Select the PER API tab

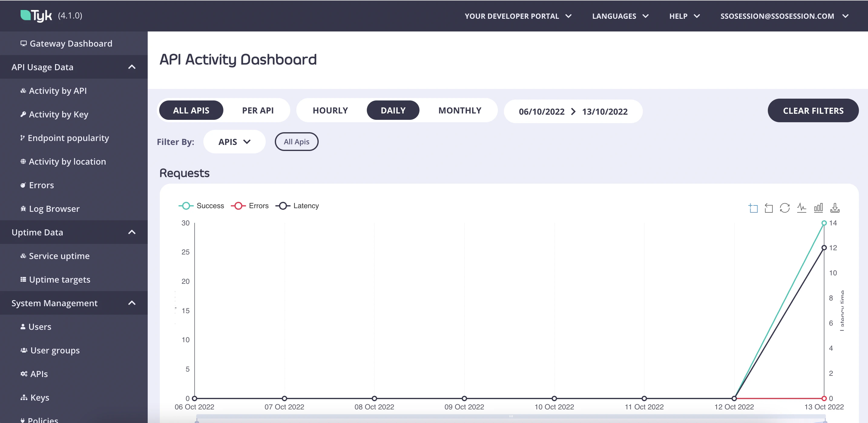click(x=258, y=110)
